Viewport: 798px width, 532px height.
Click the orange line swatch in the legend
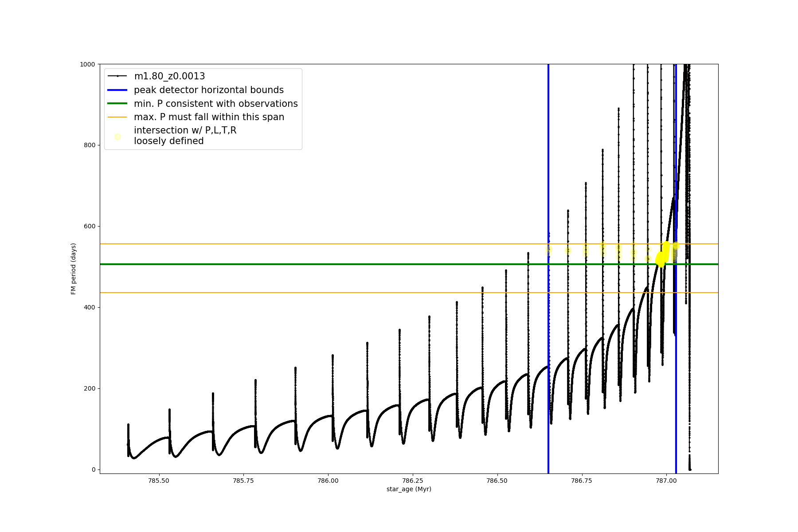117,117
